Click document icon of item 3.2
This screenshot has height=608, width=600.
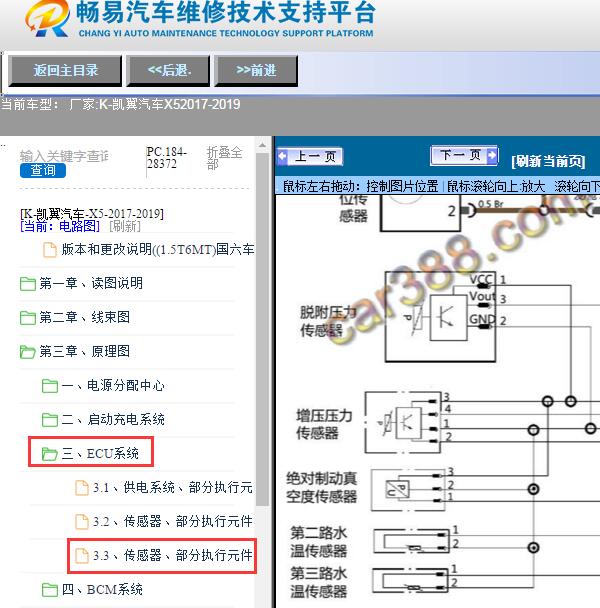click(x=81, y=522)
